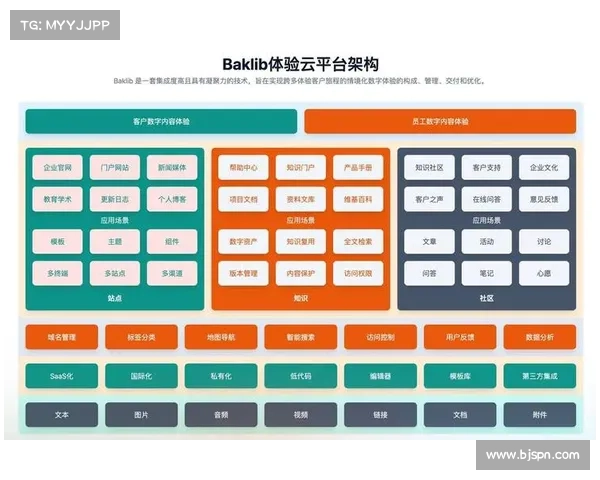Click the 社区 label under dark panel
Screen dimensions: 600x480
487,298
